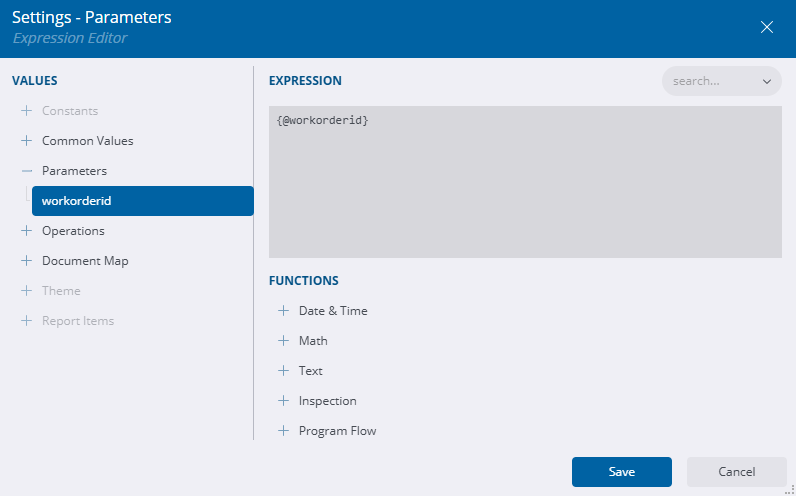Click into the search input field
Viewport: 796px width, 496px height.
tap(708, 81)
